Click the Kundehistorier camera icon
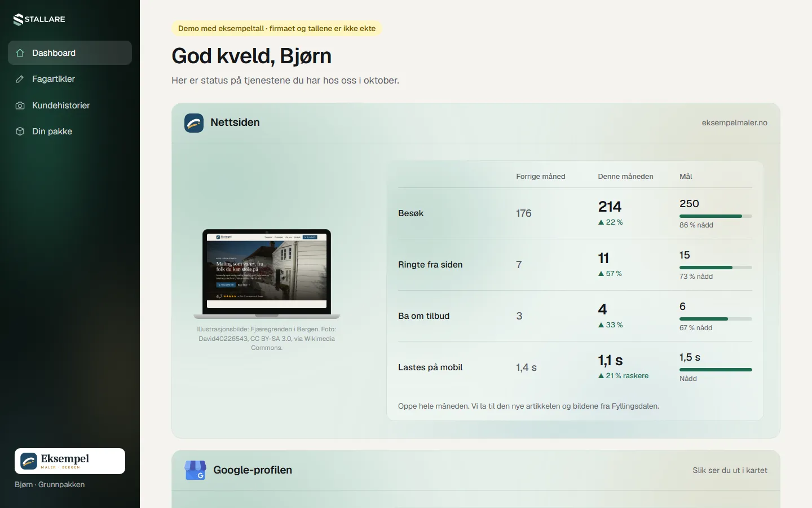Viewport: 812px width, 508px height. point(20,106)
